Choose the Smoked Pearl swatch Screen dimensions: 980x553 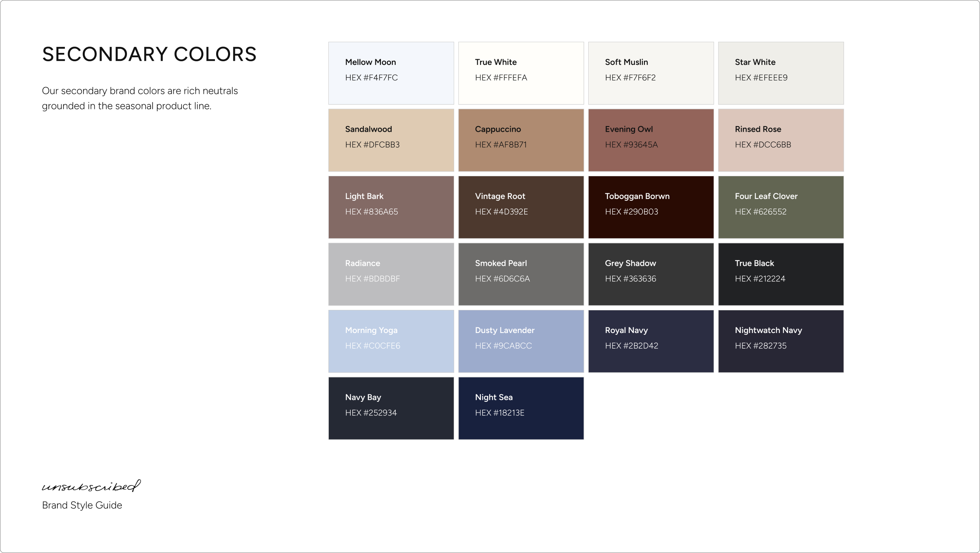[521, 274]
